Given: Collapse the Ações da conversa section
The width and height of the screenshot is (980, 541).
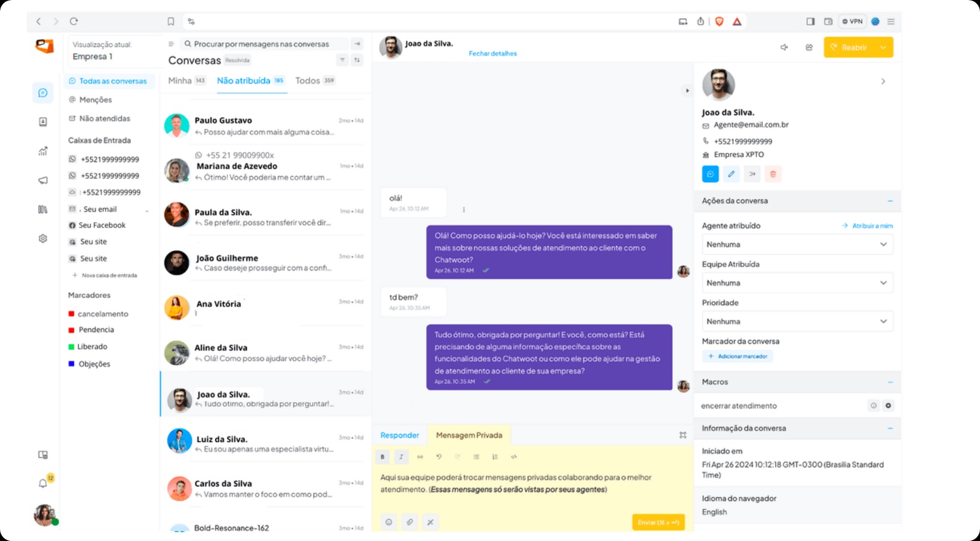Looking at the screenshot, I should (x=890, y=201).
